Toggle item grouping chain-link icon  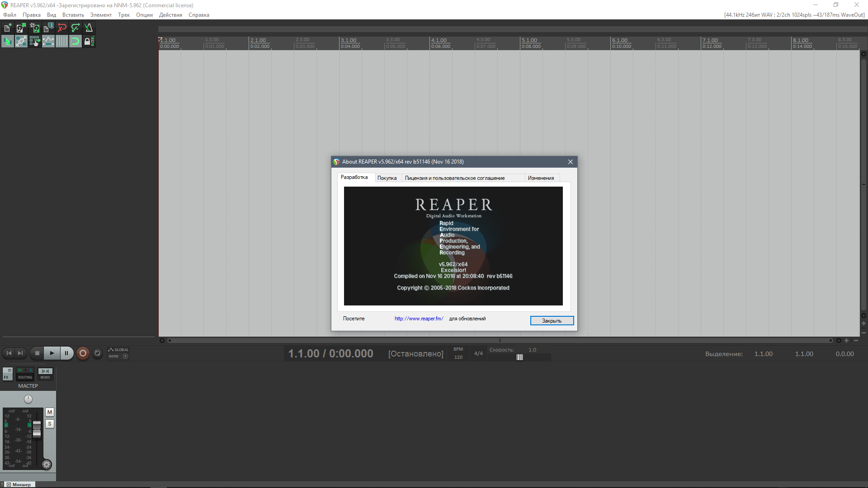[x=21, y=42]
